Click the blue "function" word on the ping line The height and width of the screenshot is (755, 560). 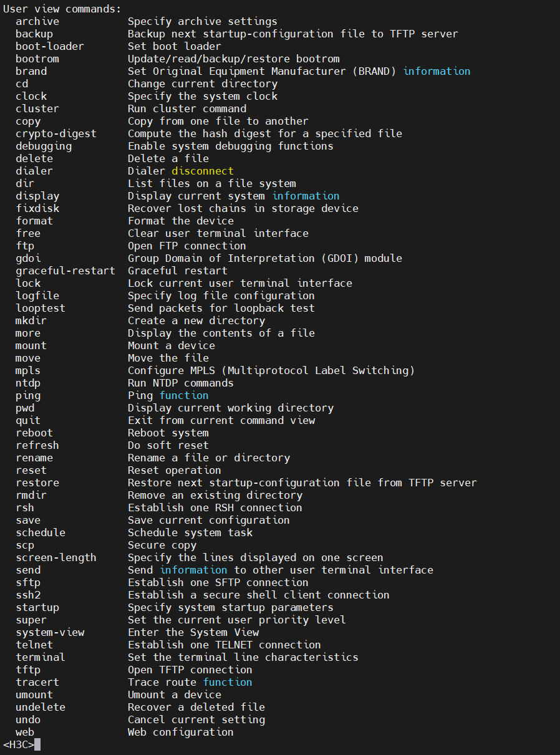[184, 395]
